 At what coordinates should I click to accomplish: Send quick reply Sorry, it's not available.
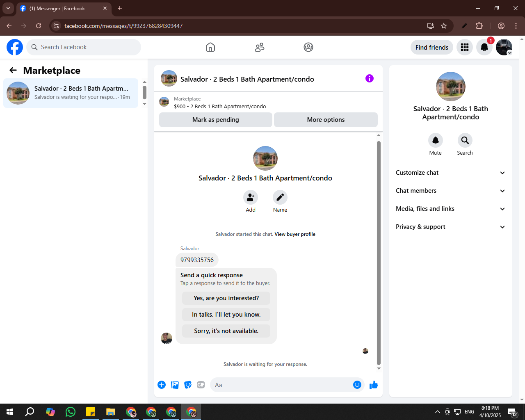click(226, 331)
